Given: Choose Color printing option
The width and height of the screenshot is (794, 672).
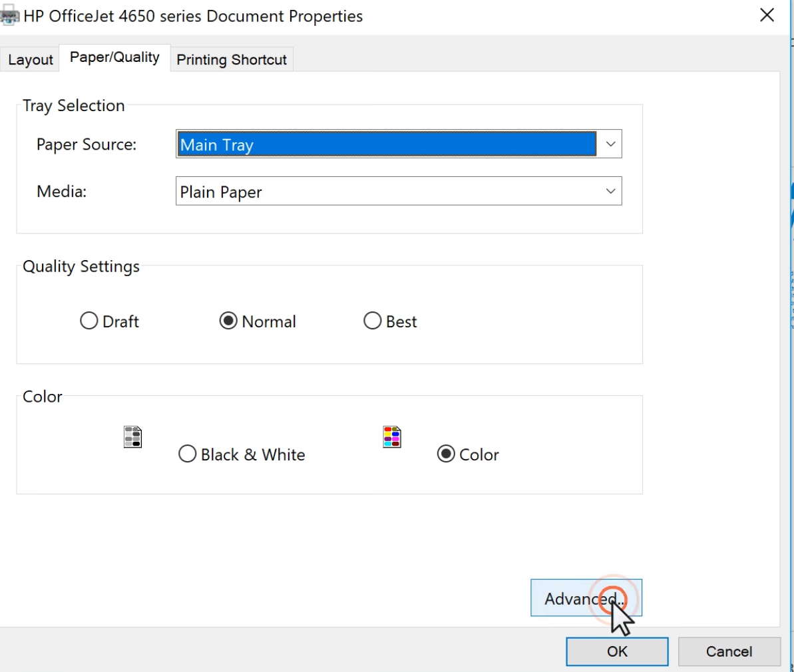Looking at the screenshot, I should pos(468,454).
